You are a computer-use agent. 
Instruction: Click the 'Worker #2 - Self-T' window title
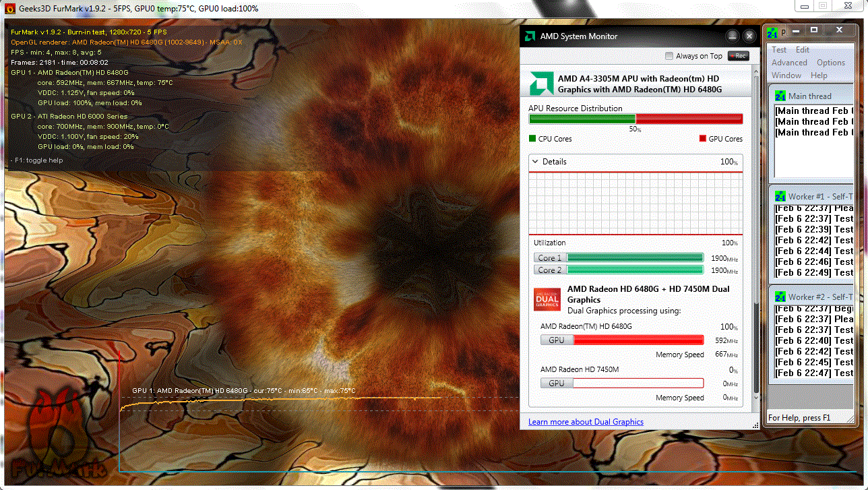point(821,297)
